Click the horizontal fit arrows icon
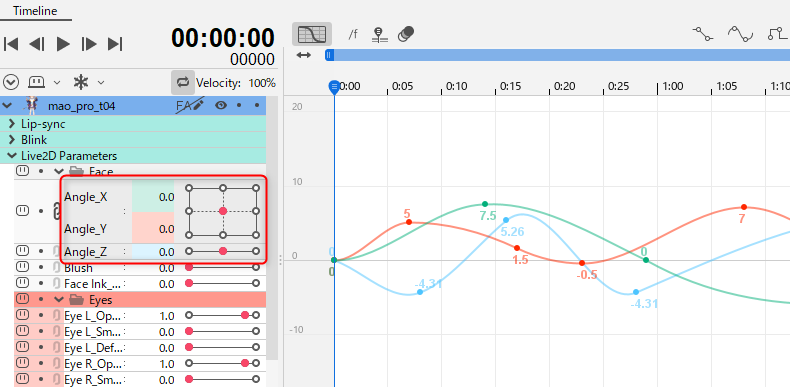This screenshot has width=790, height=387. [x=303, y=55]
